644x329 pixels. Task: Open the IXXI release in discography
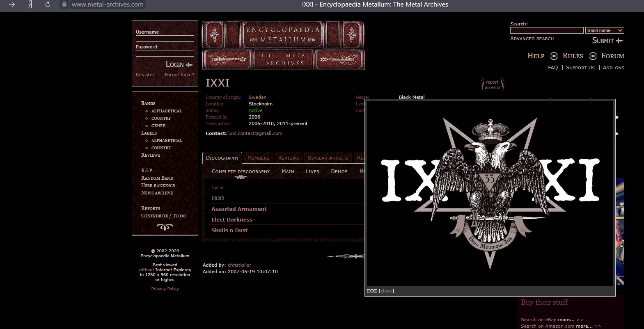tap(218, 198)
